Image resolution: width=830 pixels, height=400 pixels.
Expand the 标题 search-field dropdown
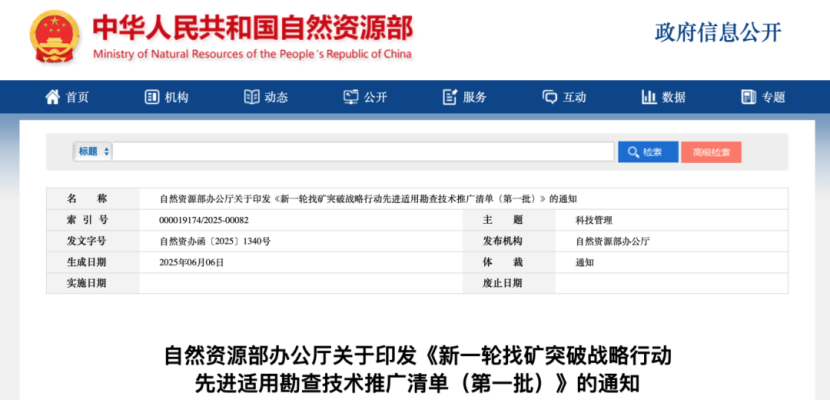click(93, 152)
